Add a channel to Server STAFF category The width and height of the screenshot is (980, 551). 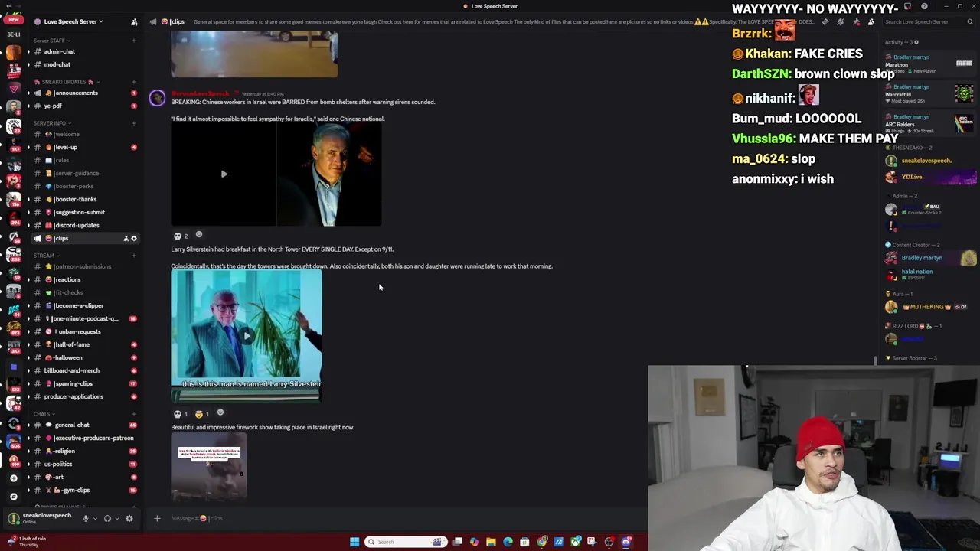(x=134, y=41)
